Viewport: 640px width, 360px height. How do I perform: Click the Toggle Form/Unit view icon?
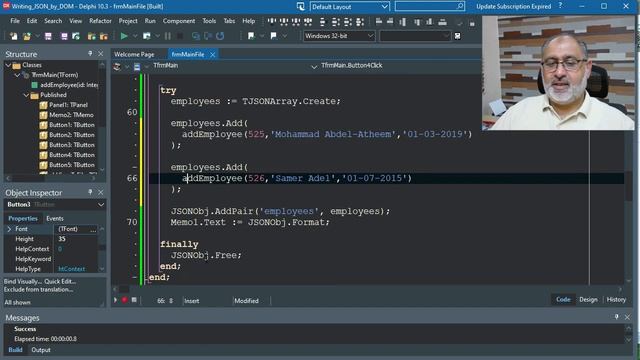click(251, 36)
